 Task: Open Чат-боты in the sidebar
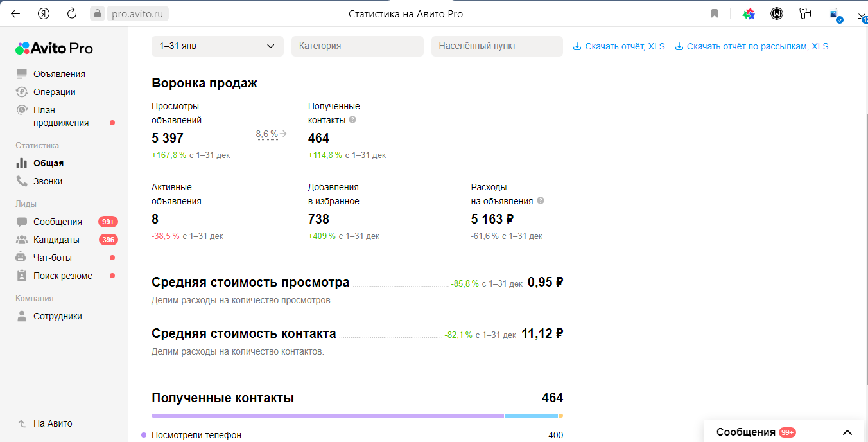coord(53,258)
